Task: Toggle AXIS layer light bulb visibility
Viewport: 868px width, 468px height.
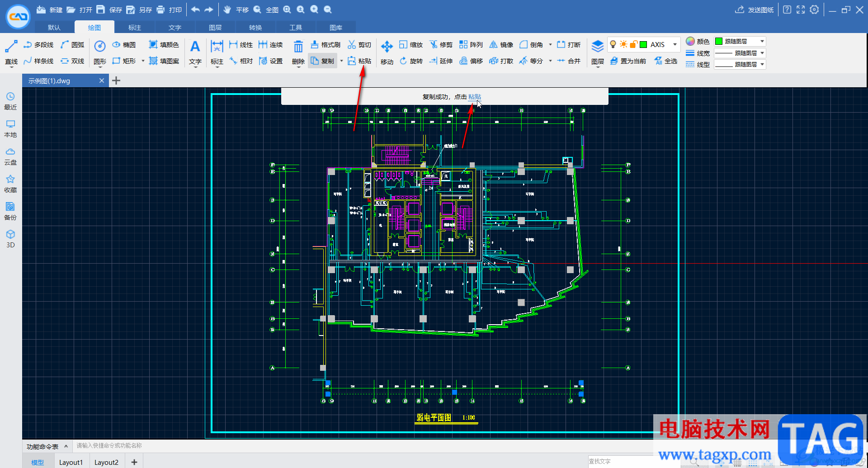Action: [x=613, y=44]
